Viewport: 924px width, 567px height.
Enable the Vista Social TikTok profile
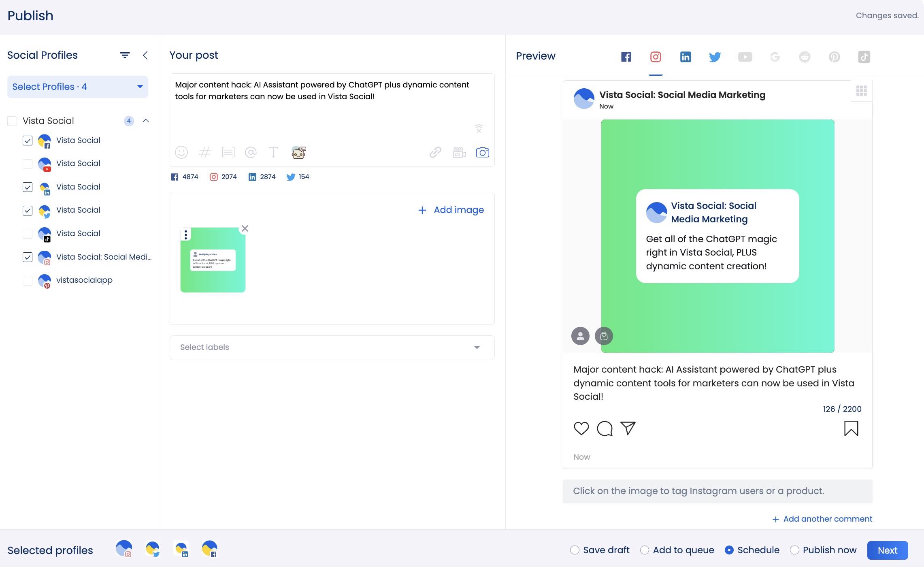27,234
